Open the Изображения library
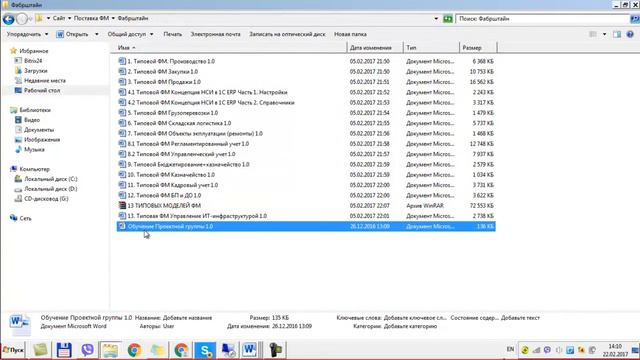This screenshot has width=640, height=360. click(42, 140)
